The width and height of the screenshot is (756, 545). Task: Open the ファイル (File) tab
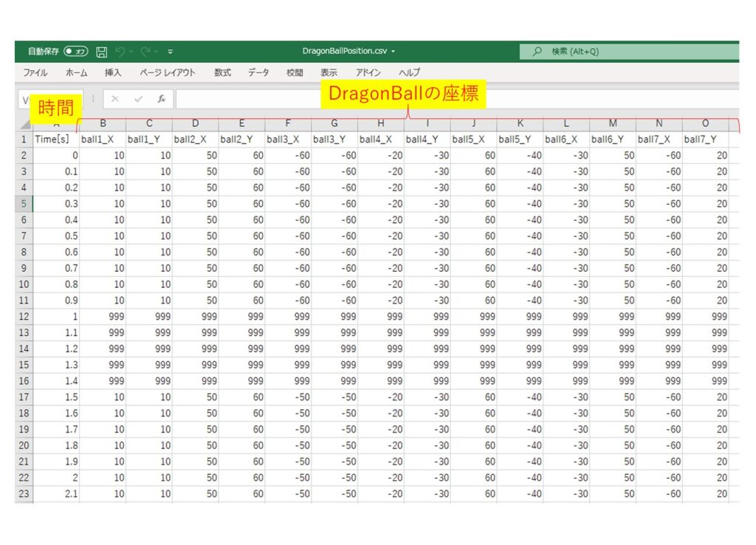(x=35, y=72)
